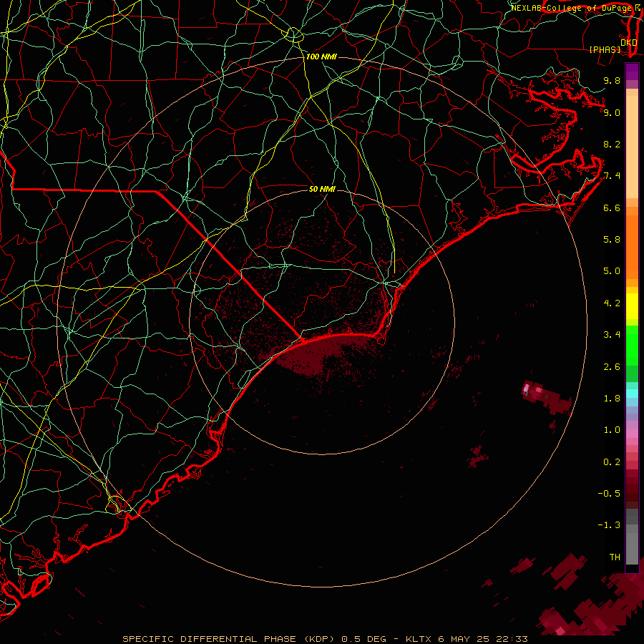Pick the purple swatch at top of color bar

632,72
